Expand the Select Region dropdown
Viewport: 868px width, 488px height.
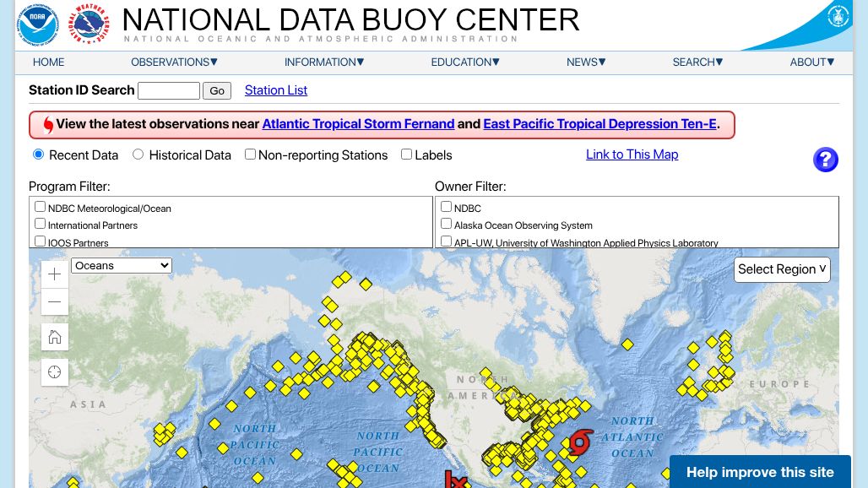point(782,269)
